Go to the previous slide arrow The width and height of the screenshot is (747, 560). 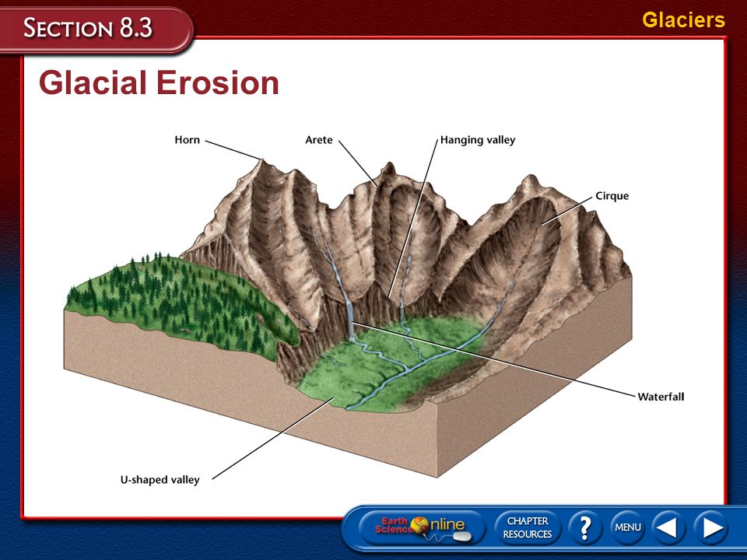coord(668,527)
